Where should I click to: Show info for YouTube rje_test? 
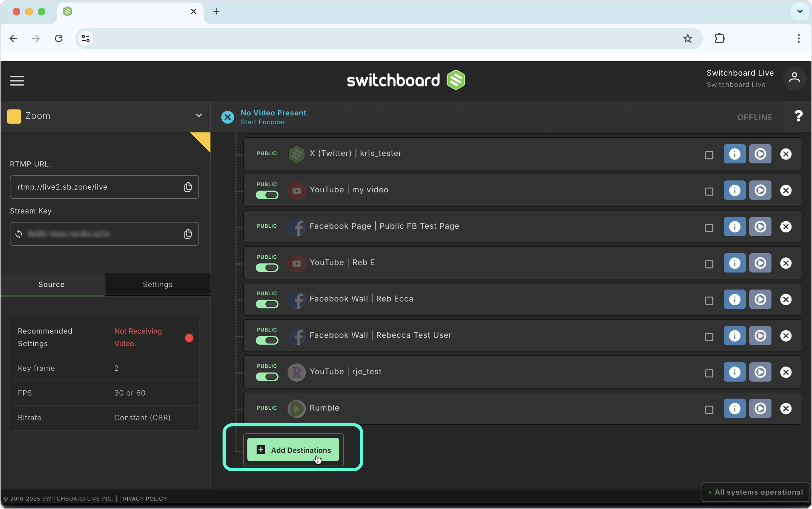[734, 372]
